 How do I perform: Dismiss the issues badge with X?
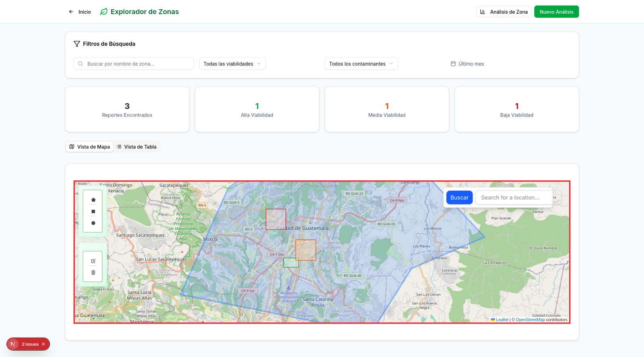43,344
